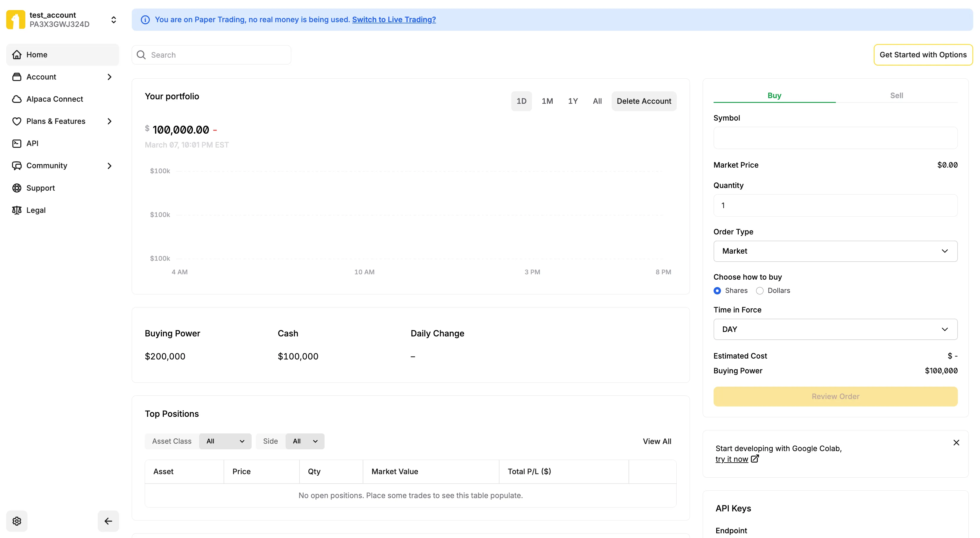The height and width of the screenshot is (538, 980).
Task: Open Alpaca Connect from the sidebar
Action: coord(54,99)
